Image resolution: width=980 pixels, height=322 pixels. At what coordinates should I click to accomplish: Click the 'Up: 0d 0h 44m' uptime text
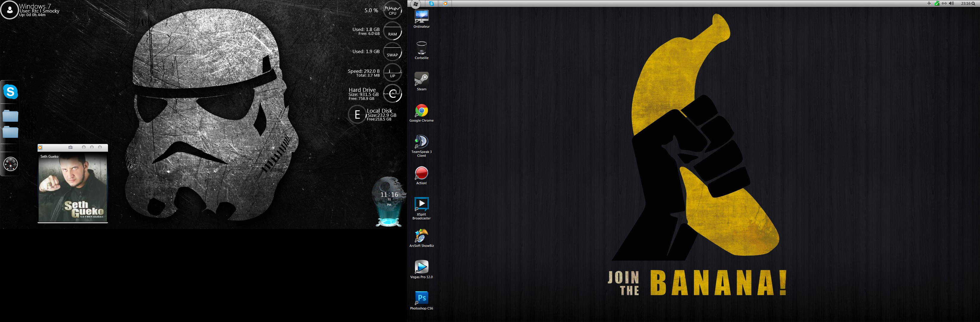32,15
